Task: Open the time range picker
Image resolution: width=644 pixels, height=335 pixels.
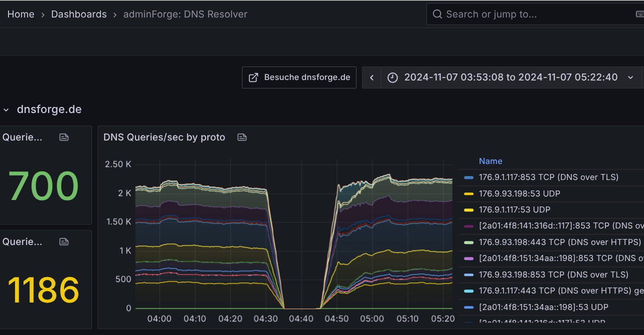Action: point(511,77)
